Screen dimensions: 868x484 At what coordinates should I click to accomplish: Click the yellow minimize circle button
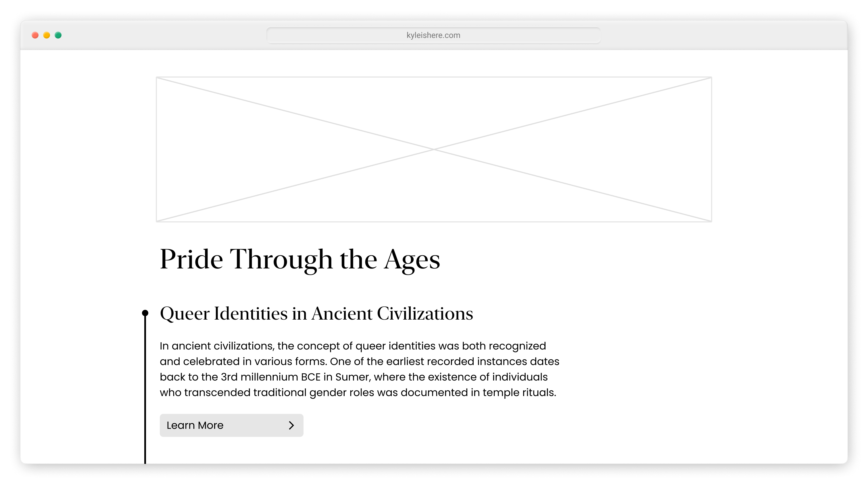pyautogui.click(x=47, y=35)
